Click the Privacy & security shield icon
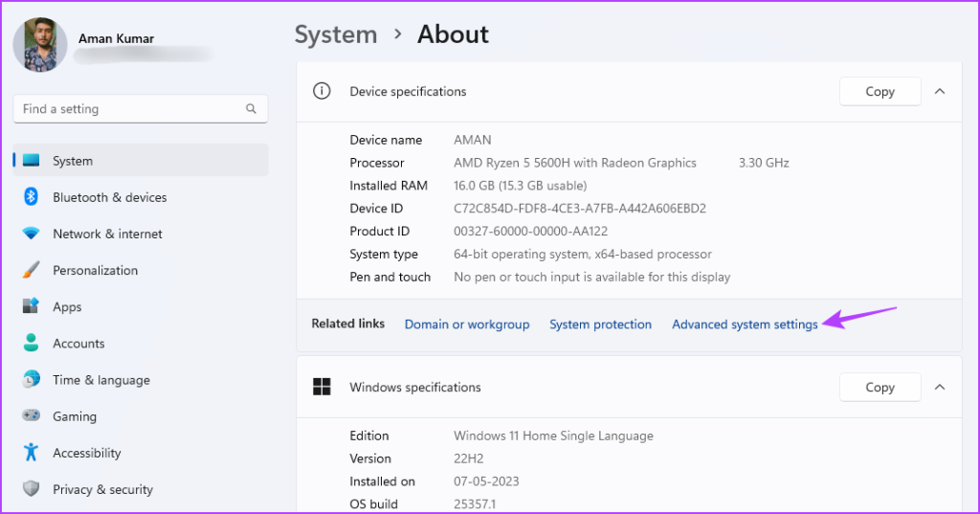This screenshot has width=980, height=514. point(31,489)
